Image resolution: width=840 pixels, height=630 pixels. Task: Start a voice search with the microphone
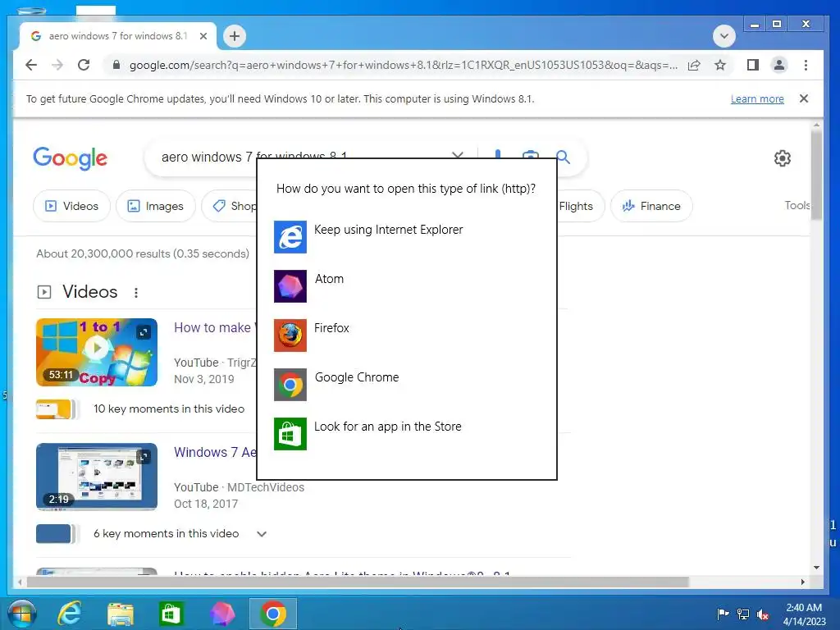pos(498,155)
